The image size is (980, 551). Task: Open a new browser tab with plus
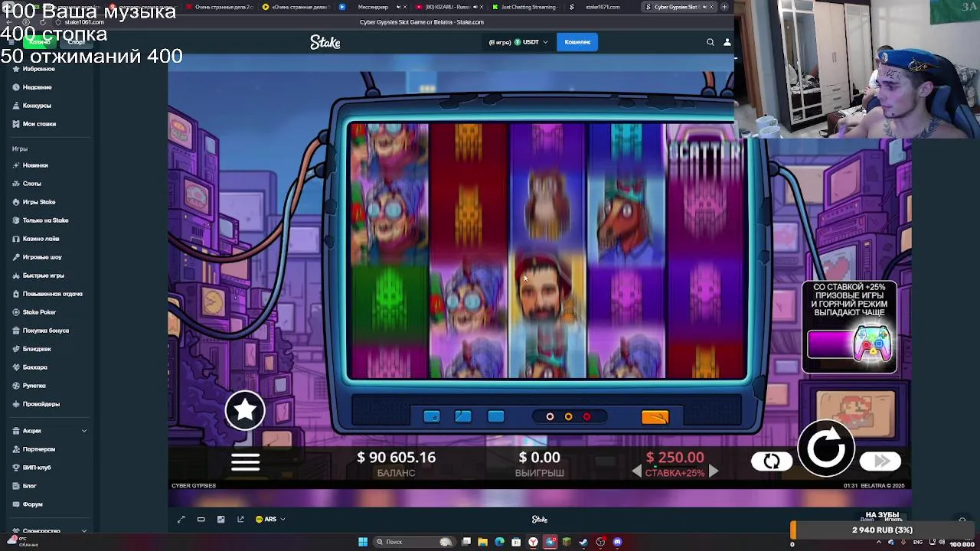tap(724, 7)
